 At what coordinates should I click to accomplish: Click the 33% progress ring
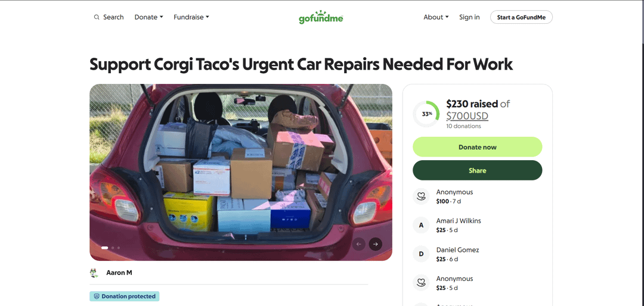point(426,114)
